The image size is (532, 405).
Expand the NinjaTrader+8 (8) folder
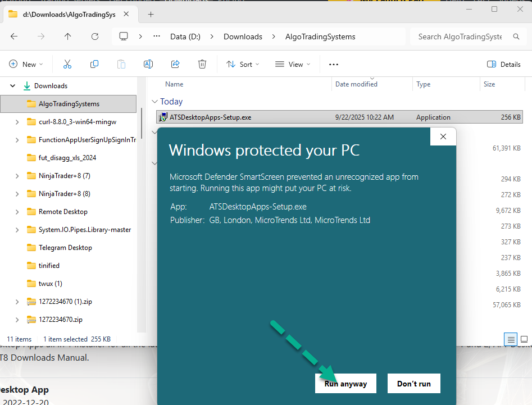click(17, 194)
